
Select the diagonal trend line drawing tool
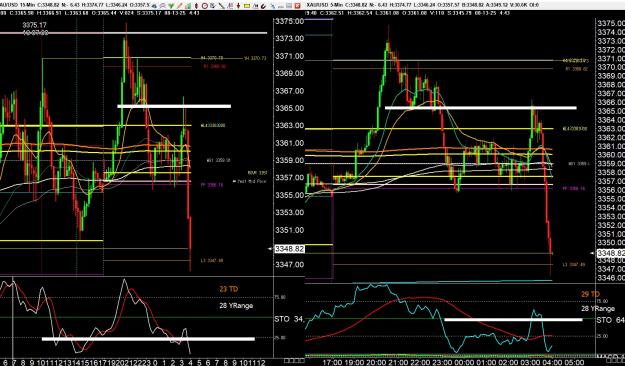pos(221,6)
